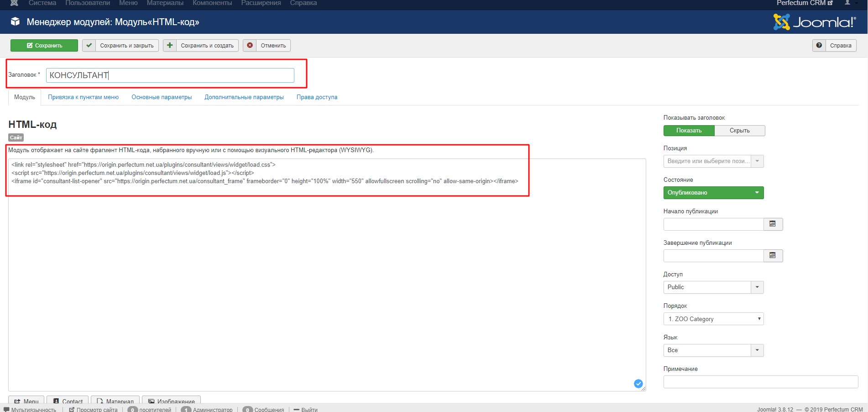Image resolution: width=868 pixels, height=412 pixels.
Task: Open the calendar picker for Завершение публикации
Action: coord(773,255)
